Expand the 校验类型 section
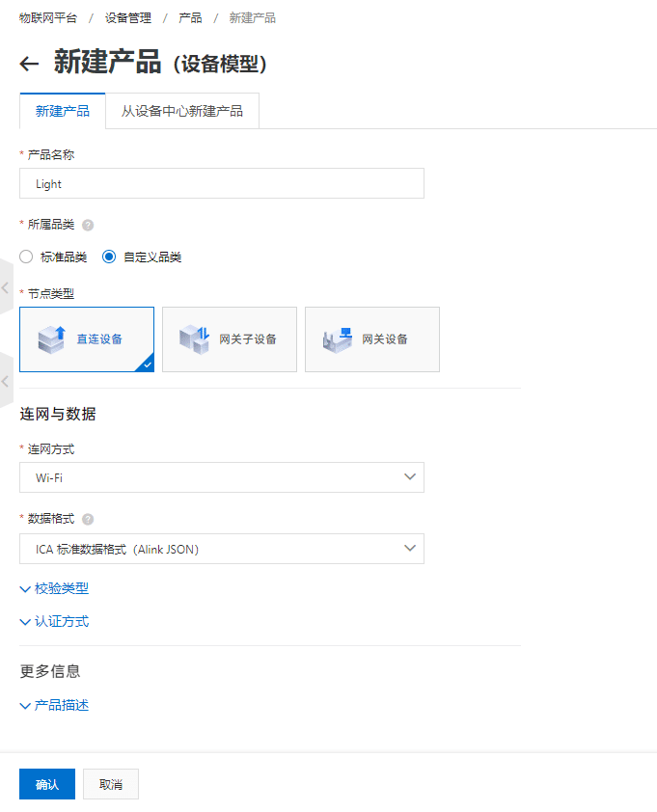 point(54,589)
